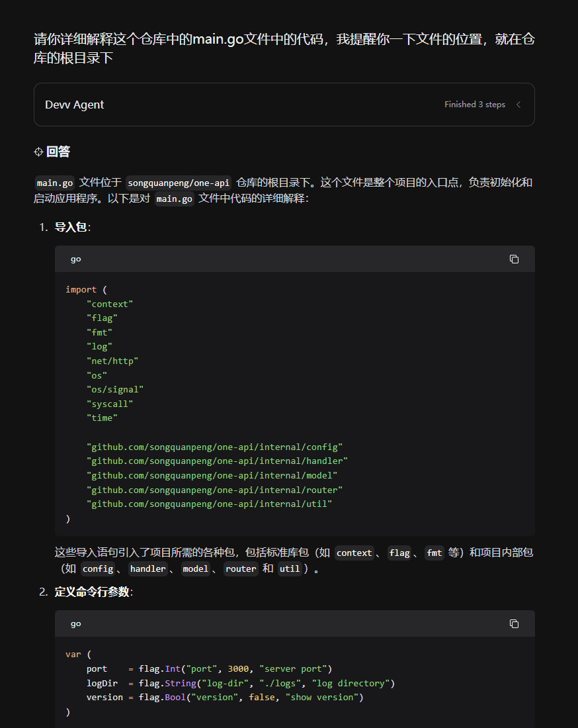Expand the Devv Agent steps chevron
The height and width of the screenshot is (728, 578).
coord(518,105)
